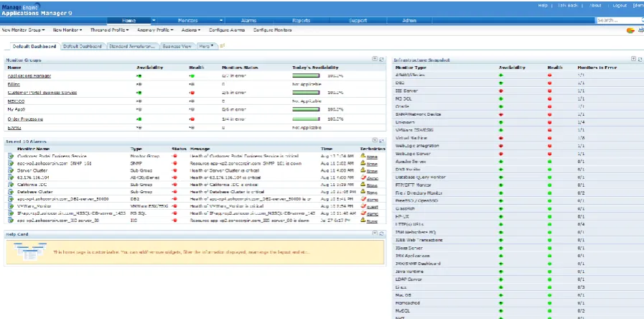This screenshot has width=644, height=319.
Task: Click the Help Card illustration image
Action: (x=29, y=251)
